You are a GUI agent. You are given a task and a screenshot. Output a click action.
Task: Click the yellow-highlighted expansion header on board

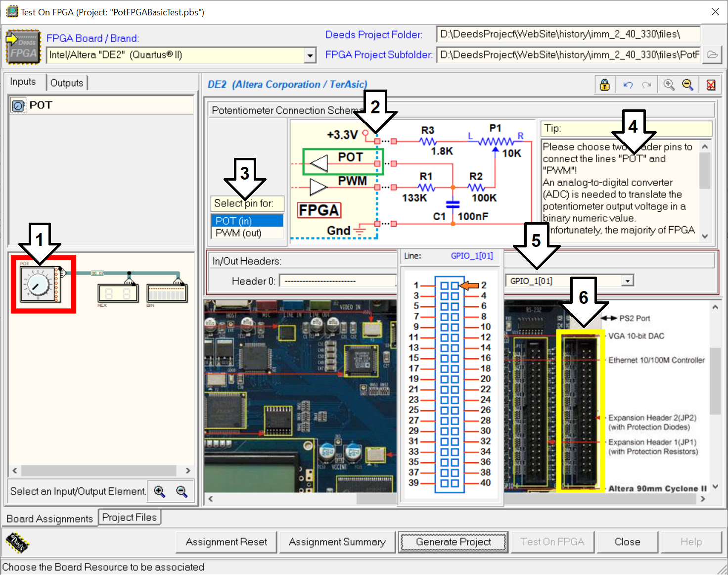tap(581, 411)
